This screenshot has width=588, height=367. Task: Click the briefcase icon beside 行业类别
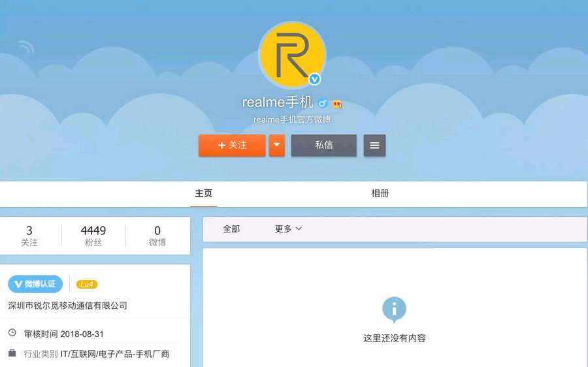tap(12, 353)
